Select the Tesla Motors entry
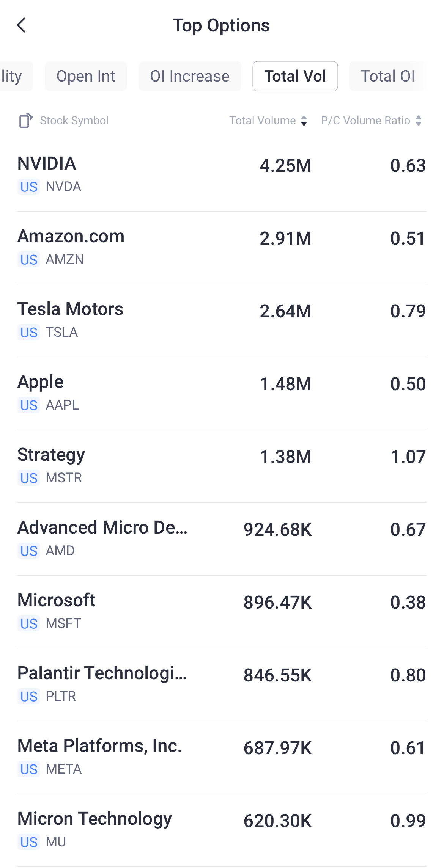The height and width of the screenshot is (868, 444). (x=222, y=320)
